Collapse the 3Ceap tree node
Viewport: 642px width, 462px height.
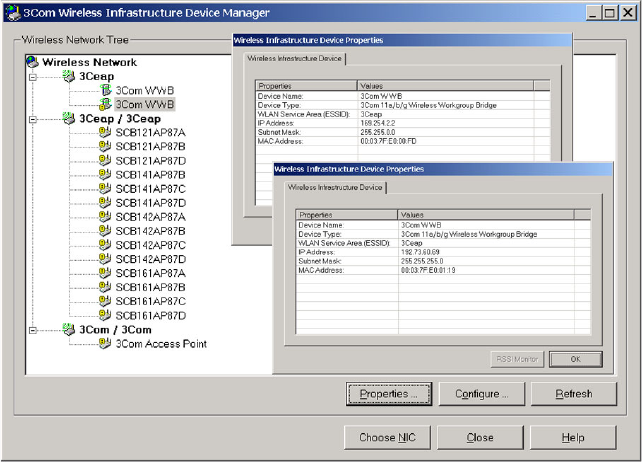(33, 77)
